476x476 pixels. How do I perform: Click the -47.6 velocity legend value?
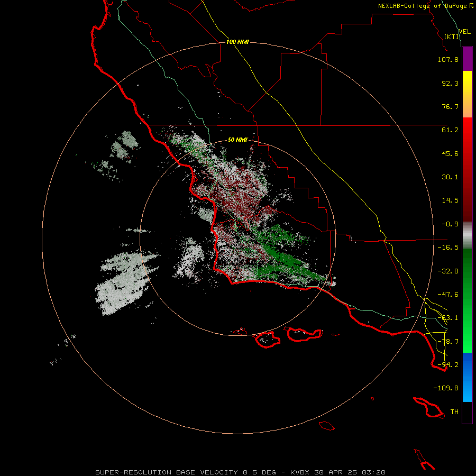[448, 295]
